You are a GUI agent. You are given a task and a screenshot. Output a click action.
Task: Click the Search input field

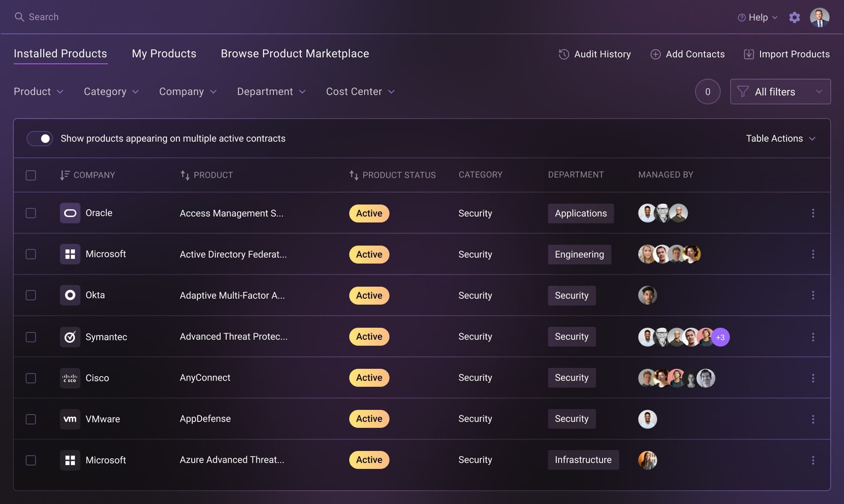tap(43, 17)
